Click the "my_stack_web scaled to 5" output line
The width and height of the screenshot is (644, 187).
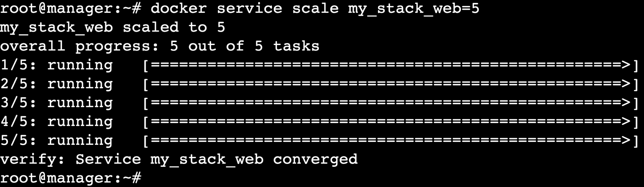[113, 27]
